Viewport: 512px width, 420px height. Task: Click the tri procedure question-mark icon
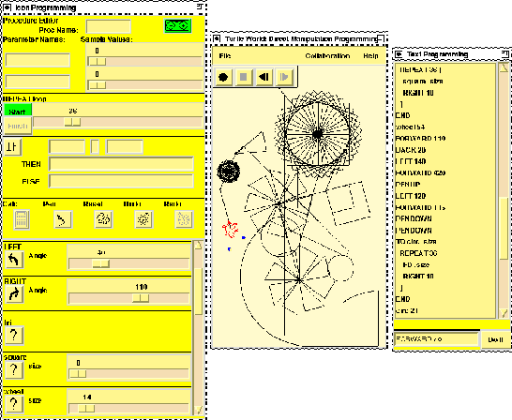pyautogui.click(x=14, y=335)
